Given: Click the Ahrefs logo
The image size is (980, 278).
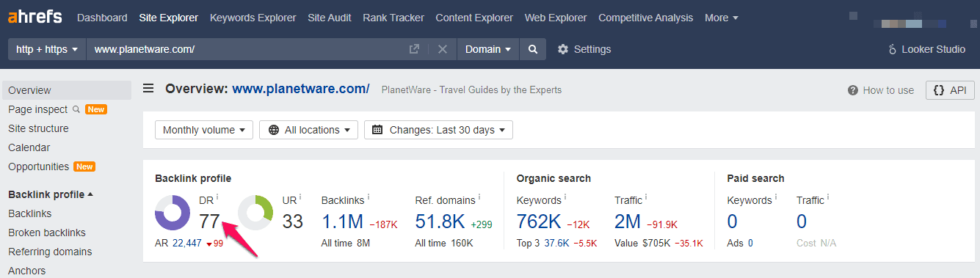Looking at the screenshot, I should [x=35, y=17].
